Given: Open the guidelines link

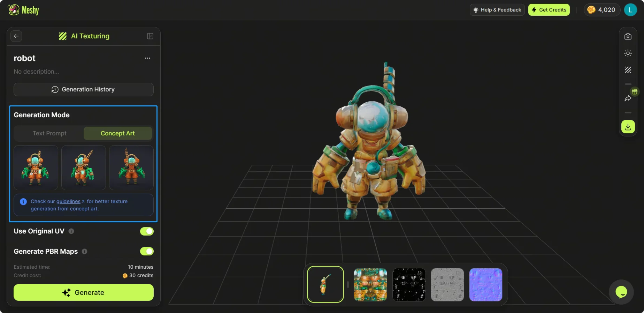Looking at the screenshot, I should point(70,201).
